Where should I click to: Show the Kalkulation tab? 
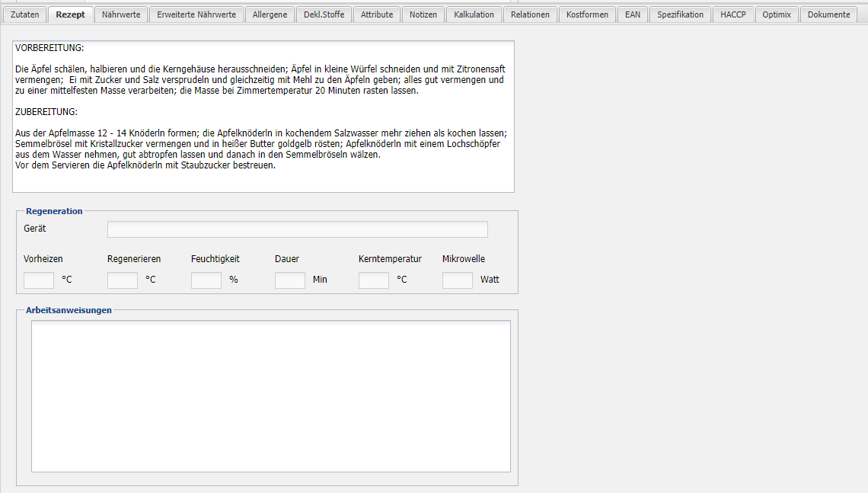coord(474,14)
